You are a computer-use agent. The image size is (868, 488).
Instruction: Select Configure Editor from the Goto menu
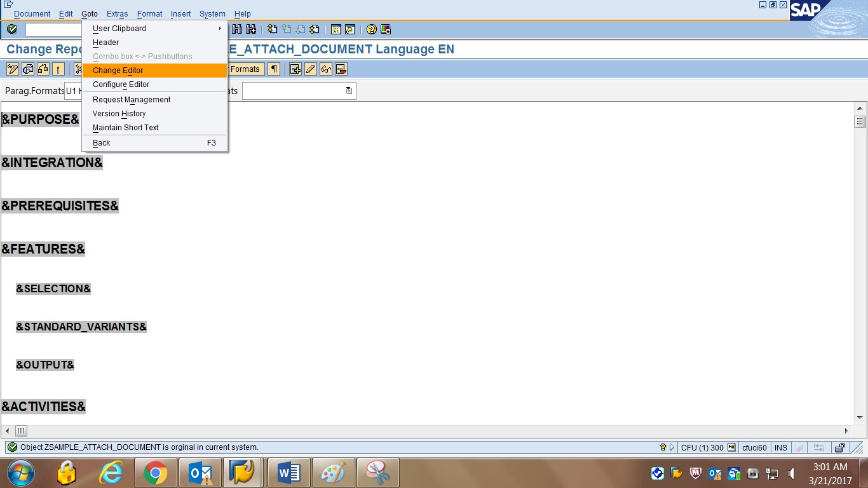(x=121, y=84)
